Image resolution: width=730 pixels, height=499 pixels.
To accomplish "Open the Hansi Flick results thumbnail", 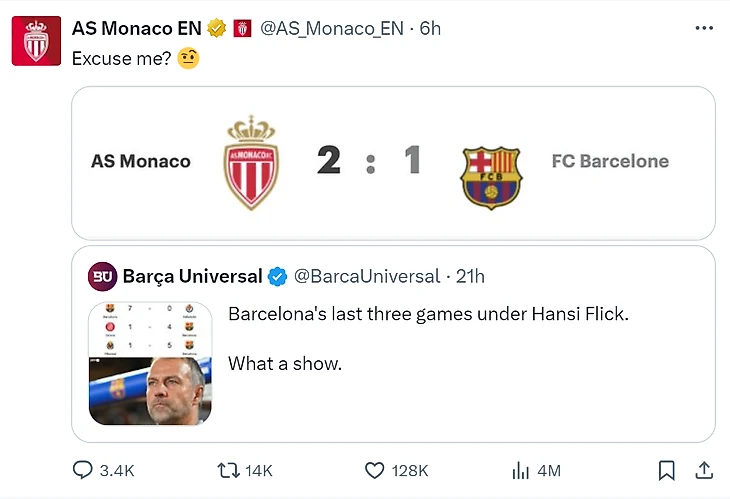I will 150,363.
